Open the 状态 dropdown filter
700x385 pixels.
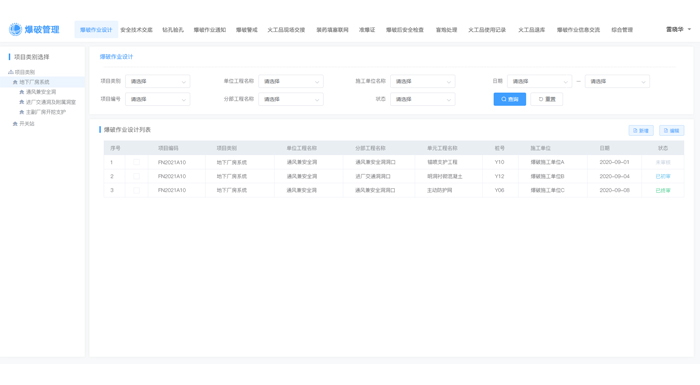click(423, 99)
